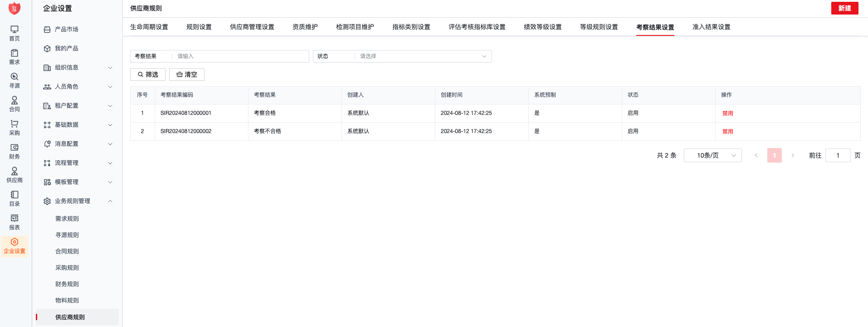Expand the 租户配置 chevron
This screenshot has width=868, height=327.
point(110,106)
